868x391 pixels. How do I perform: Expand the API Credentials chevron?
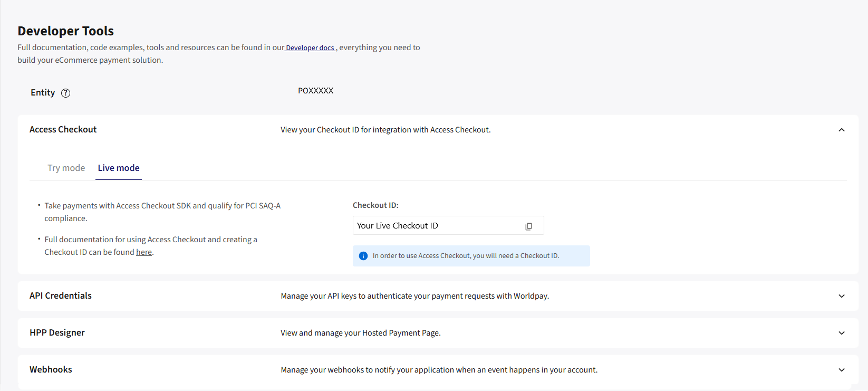pos(842,296)
